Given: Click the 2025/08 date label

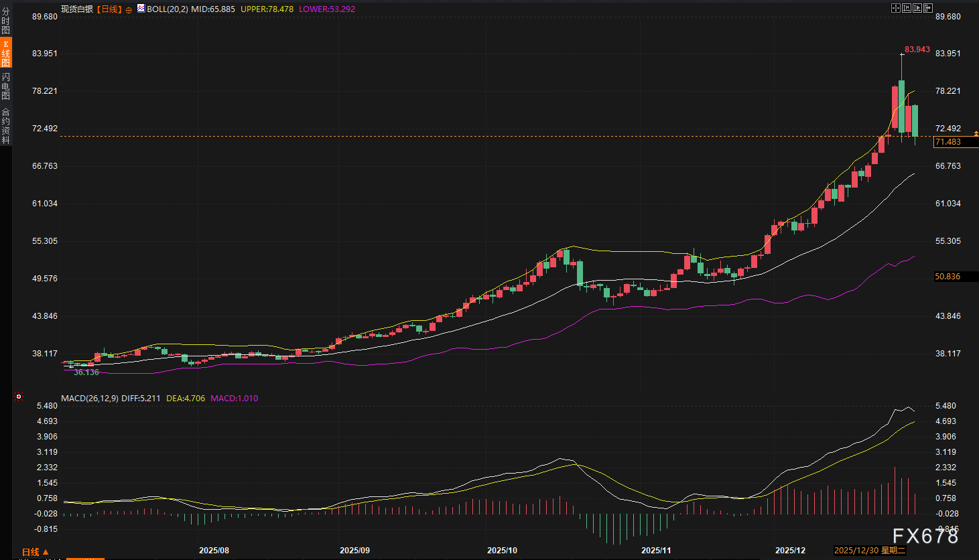Looking at the screenshot, I should click(214, 551).
